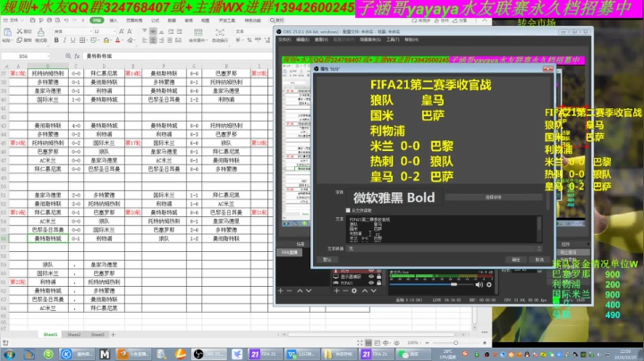Screen dimensions: 644x361
Task: Toggle visibility eye of the FIFA21 source
Action: click(x=371, y=283)
